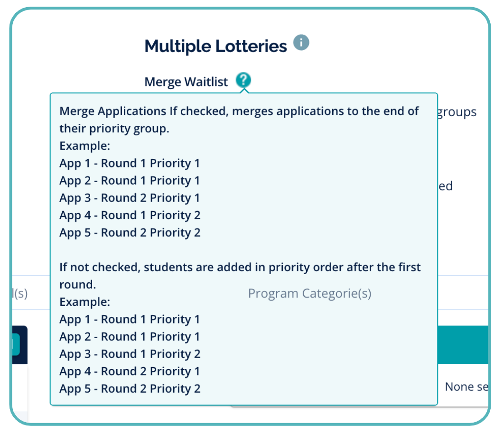The width and height of the screenshot is (504, 443).
Task: Click the partially hidden "groups" text
Action: [x=456, y=112]
